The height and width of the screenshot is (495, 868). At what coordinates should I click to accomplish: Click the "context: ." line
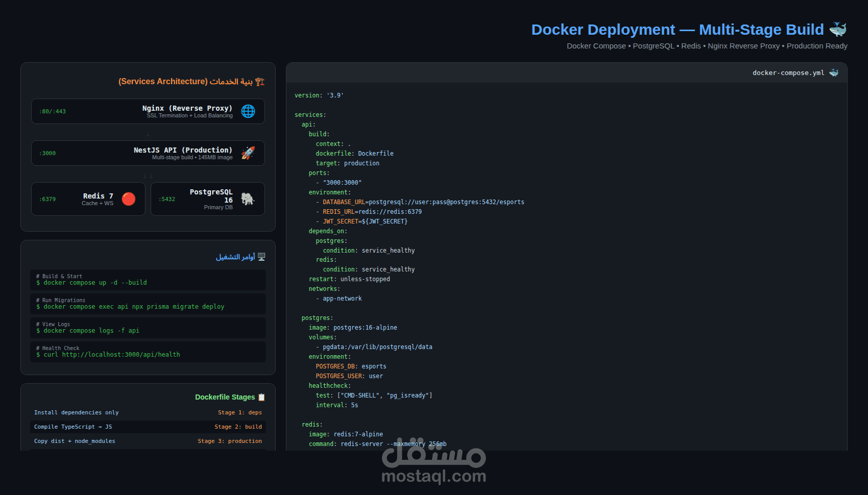click(x=333, y=144)
